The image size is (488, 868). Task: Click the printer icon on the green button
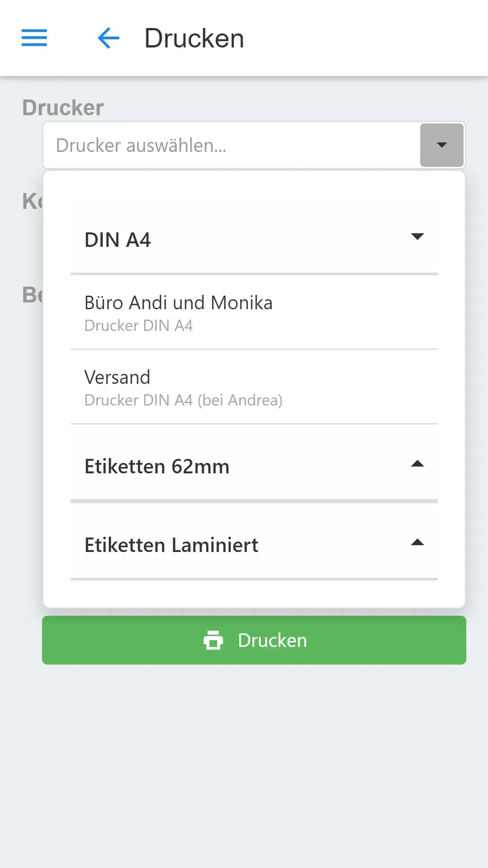(213, 640)
